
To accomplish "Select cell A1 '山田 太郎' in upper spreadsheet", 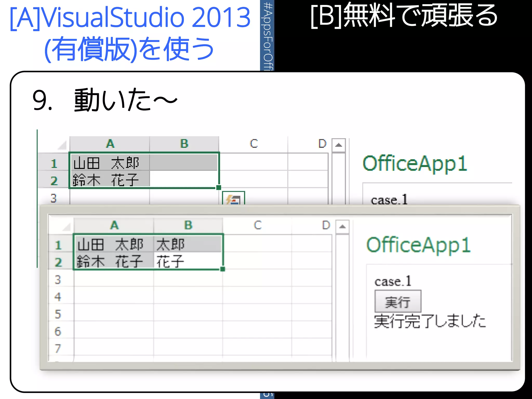I will point(110,162).
